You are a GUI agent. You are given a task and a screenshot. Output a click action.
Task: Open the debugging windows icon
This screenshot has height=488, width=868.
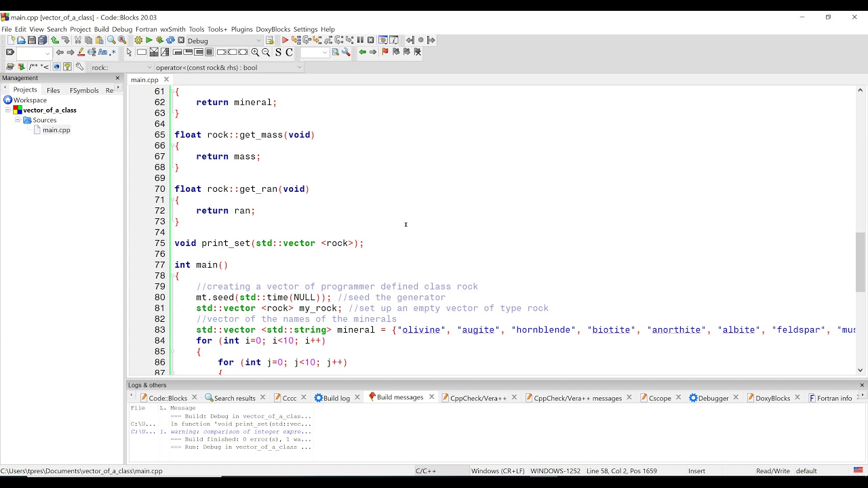pyautogui.click(x=382, y=40)
